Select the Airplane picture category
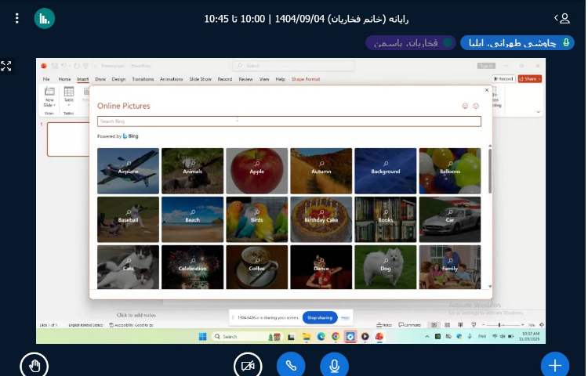 129,171
